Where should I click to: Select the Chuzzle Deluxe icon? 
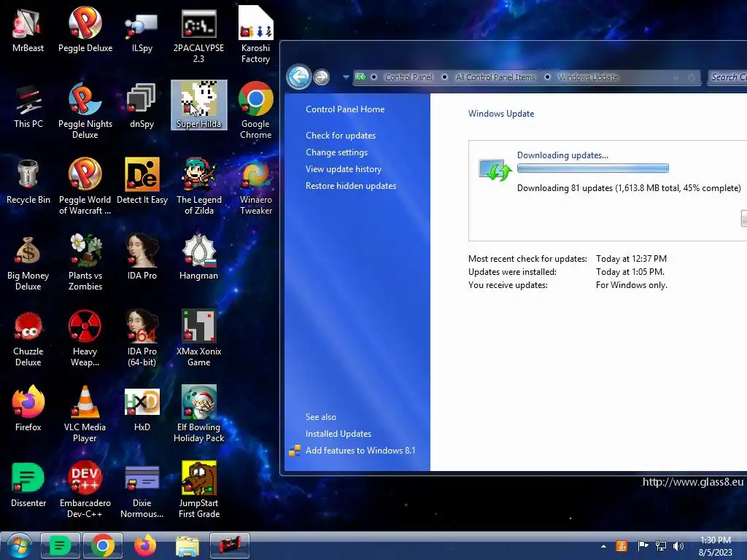(x=28, y=338)
